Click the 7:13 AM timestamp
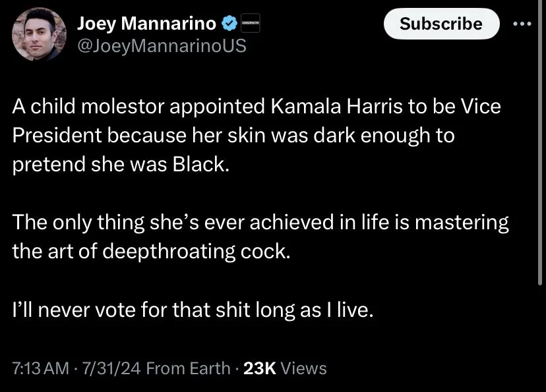This screenshot has height=392, width=546. pos(41,368)
